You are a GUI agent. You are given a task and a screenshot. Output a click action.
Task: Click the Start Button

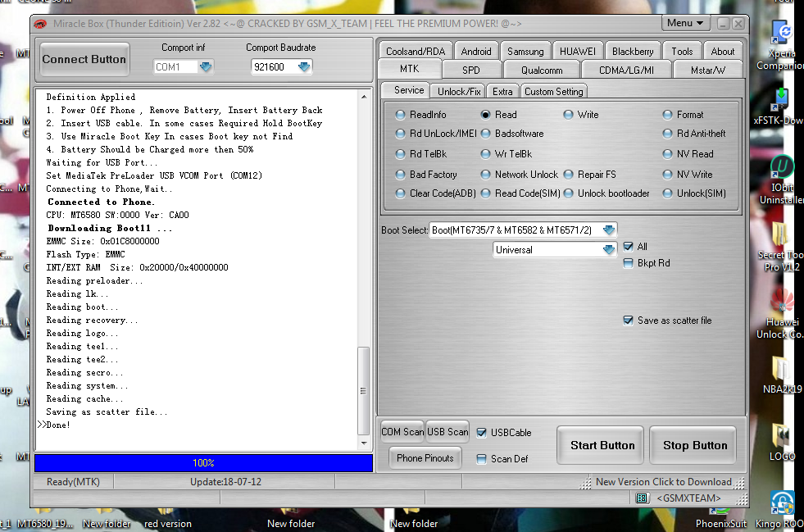pyautogui.click(x=600, y=445)
